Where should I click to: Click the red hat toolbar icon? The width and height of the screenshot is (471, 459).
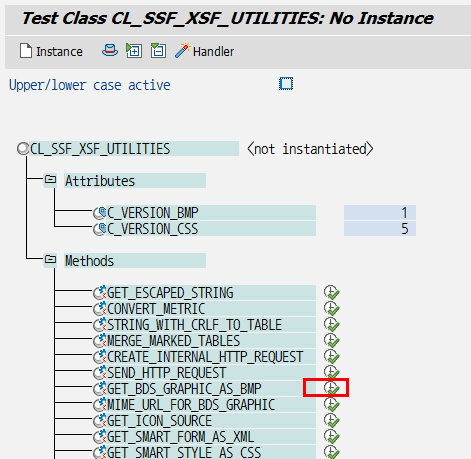pos(109,51)
